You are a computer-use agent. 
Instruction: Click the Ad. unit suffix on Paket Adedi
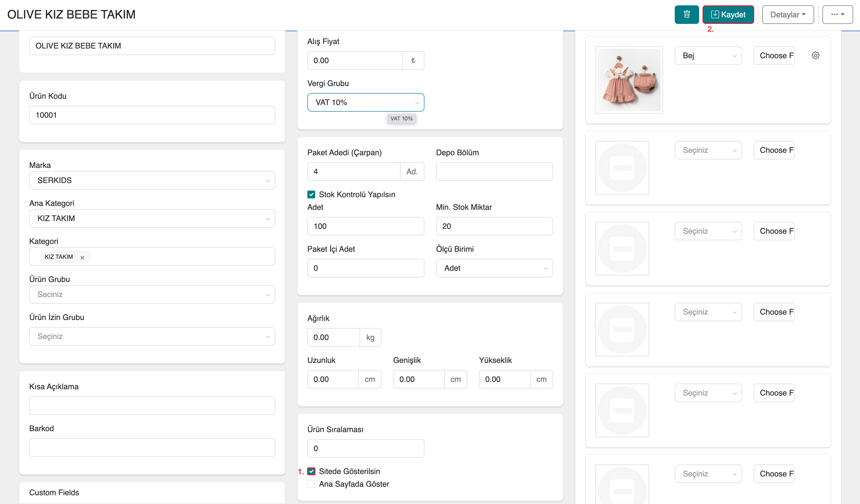(411, 172)
